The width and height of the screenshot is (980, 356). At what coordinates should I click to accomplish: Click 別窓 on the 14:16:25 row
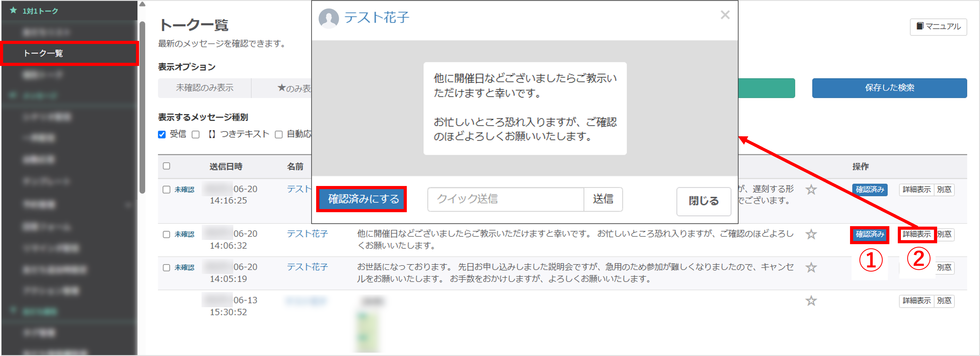[x=944, y=190]
